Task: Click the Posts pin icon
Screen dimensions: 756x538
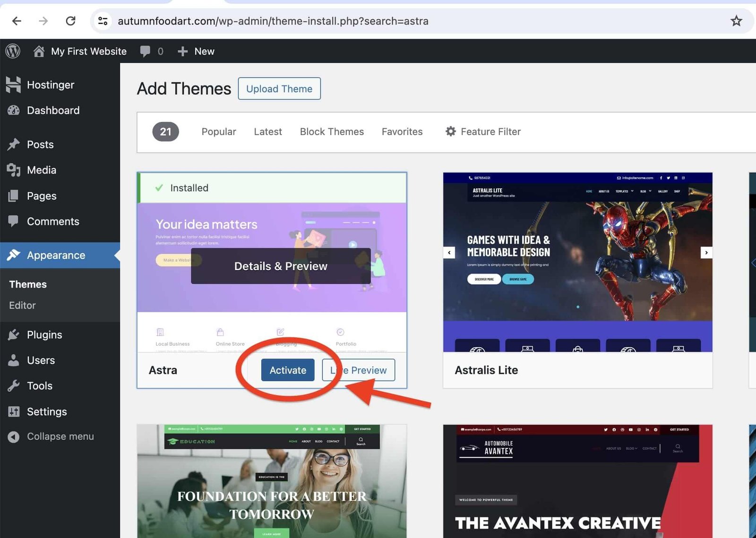Action: [14, 144]
